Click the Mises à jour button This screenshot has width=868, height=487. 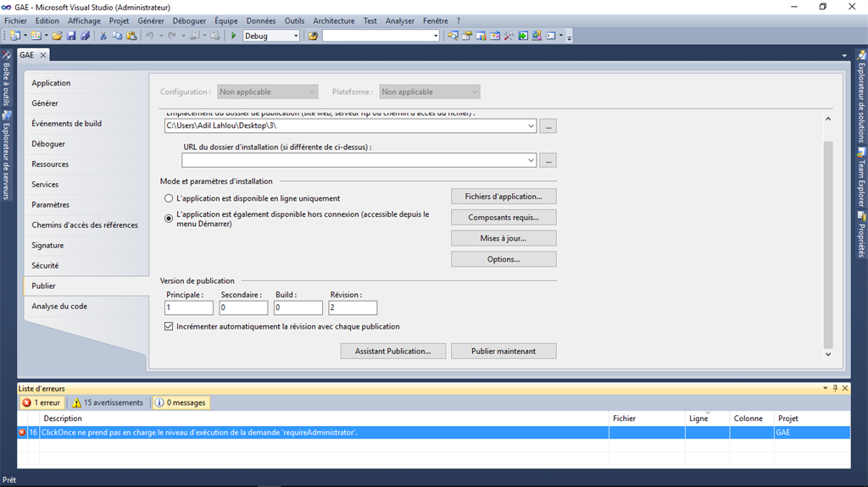tap(504, 239)
